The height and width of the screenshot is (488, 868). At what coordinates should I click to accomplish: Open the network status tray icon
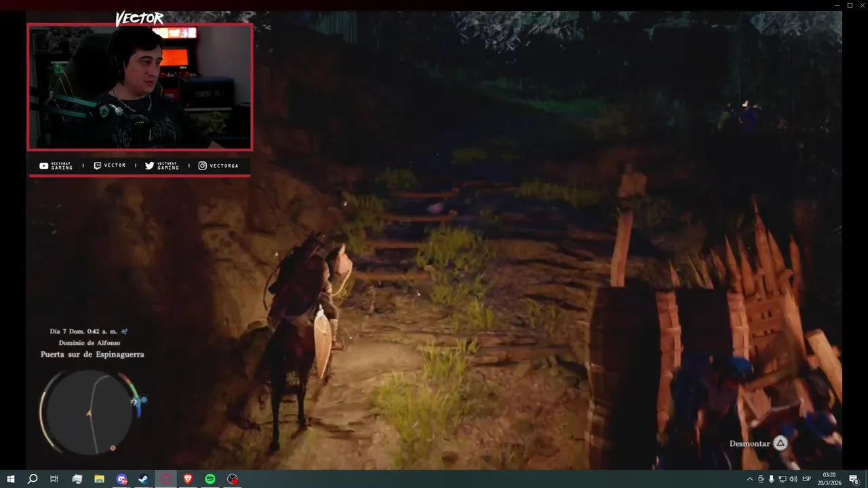tap(782, 479)
